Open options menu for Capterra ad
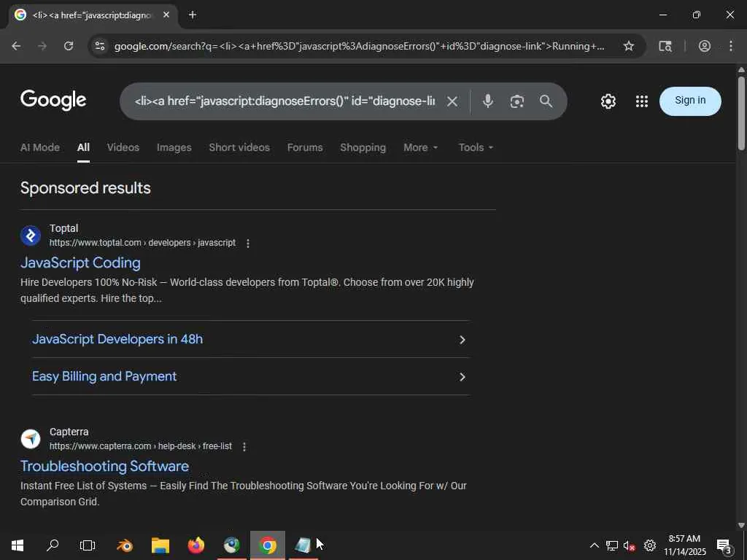Viewport: 747px width, 560px height. 244,447
